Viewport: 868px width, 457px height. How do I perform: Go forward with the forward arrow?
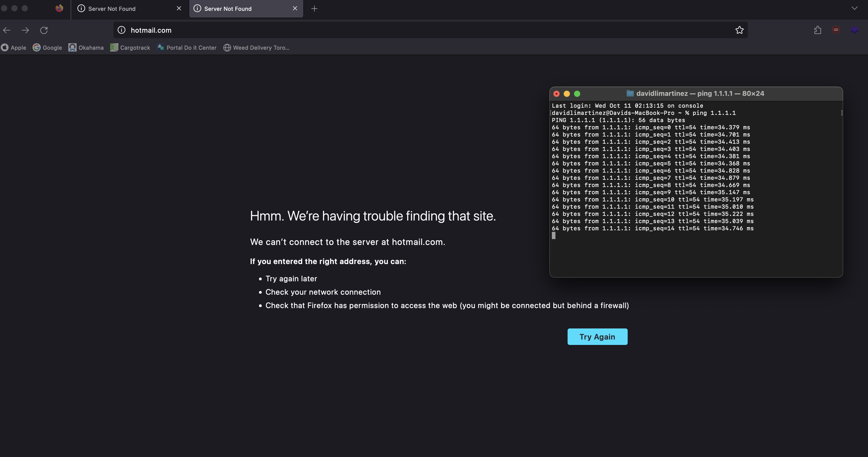tap(25, 30)
